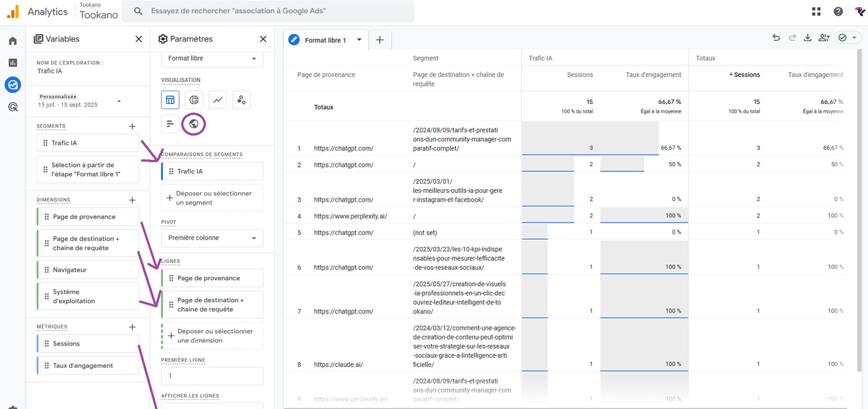Viewport: 868px width, 409px height.
Task: Add a new exploration tab
Action: point(379,40)
